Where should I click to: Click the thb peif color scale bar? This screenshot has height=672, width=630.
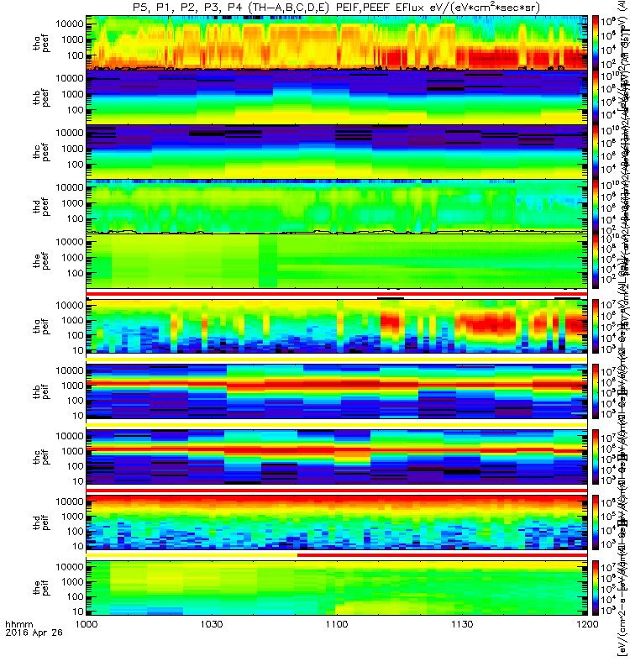[596, 391]
